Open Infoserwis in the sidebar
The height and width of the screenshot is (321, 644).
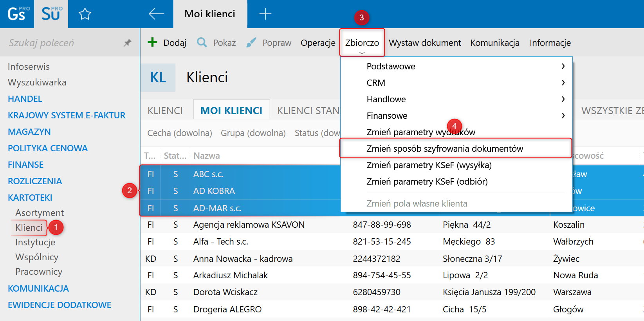[29, 67]
